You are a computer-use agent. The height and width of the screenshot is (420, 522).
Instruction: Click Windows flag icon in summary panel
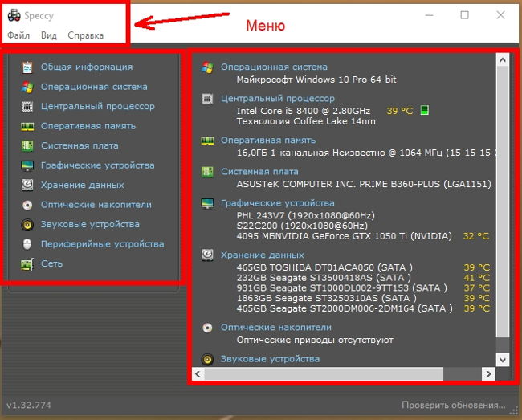pyautogui.click(x=207, y=67)
